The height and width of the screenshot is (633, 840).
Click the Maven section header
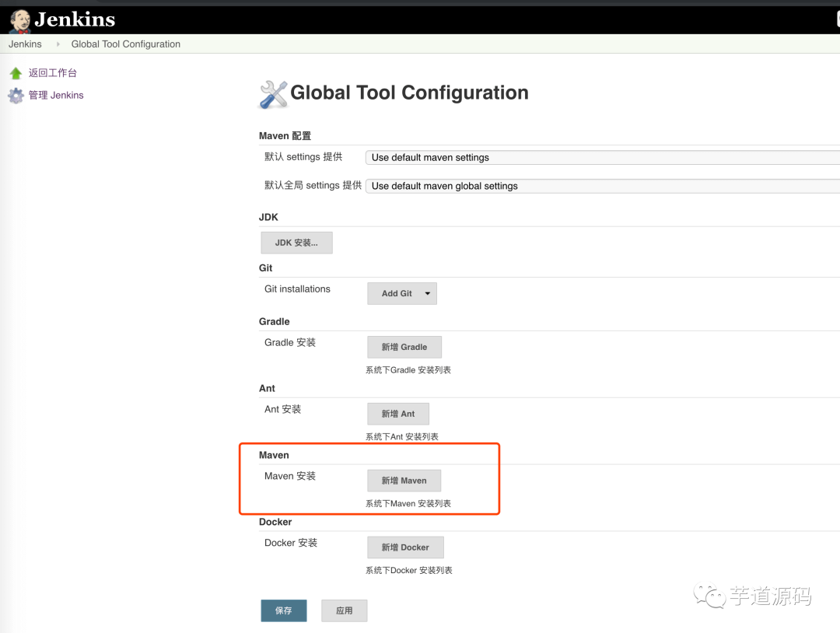click(x=274, y=455)
